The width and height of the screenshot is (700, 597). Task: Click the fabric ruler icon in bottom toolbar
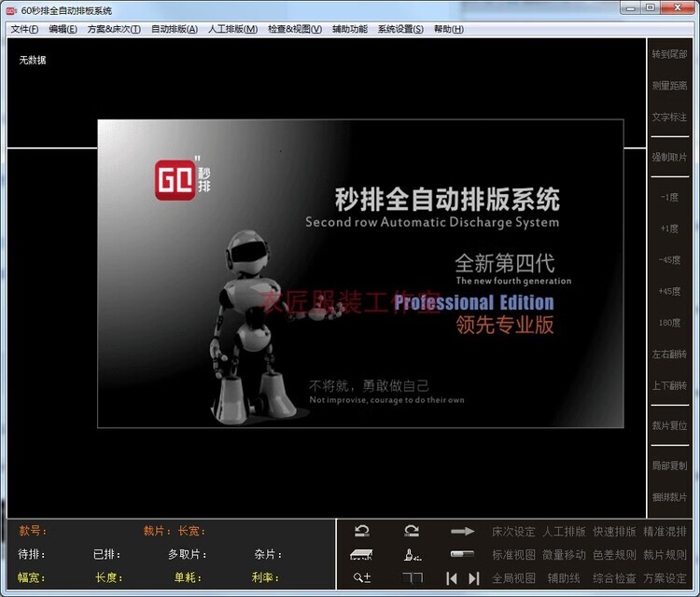tap(362, 555)
